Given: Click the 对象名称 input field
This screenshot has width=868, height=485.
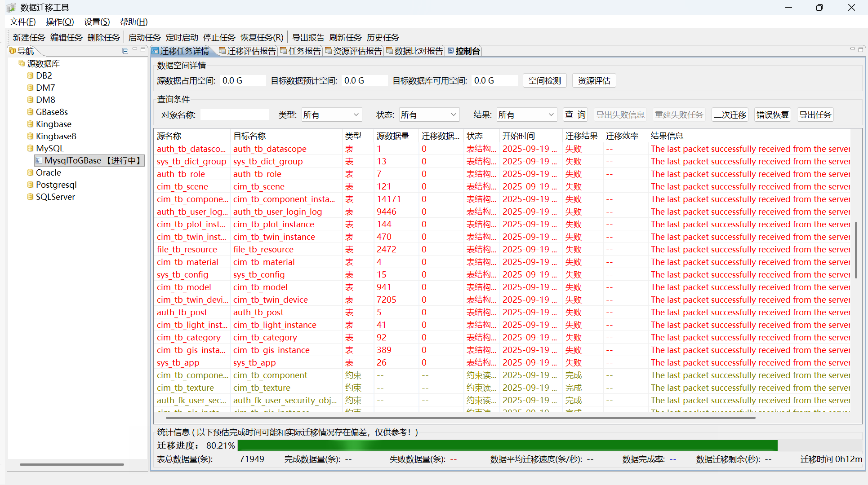Looking at the screenshot, I should pos(235,115).
